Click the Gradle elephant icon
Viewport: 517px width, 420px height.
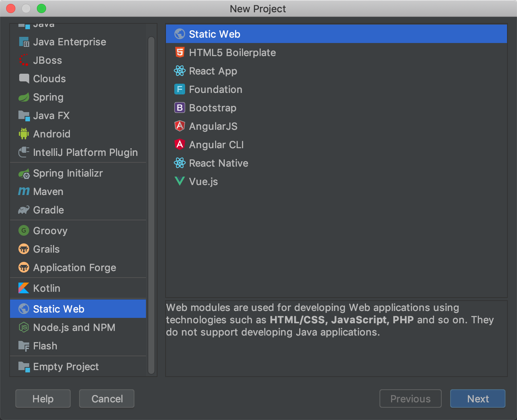(x=24, y=210)
